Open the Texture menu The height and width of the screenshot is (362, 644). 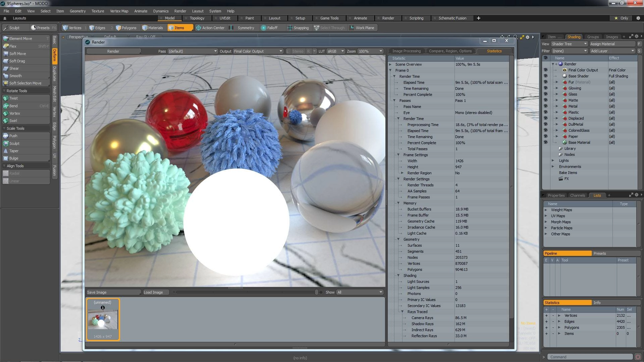tap(98, 11)
